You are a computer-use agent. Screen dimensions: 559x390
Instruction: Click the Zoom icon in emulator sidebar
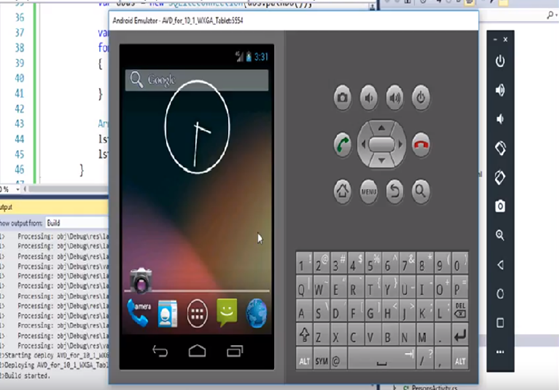(x=500, y=235)
